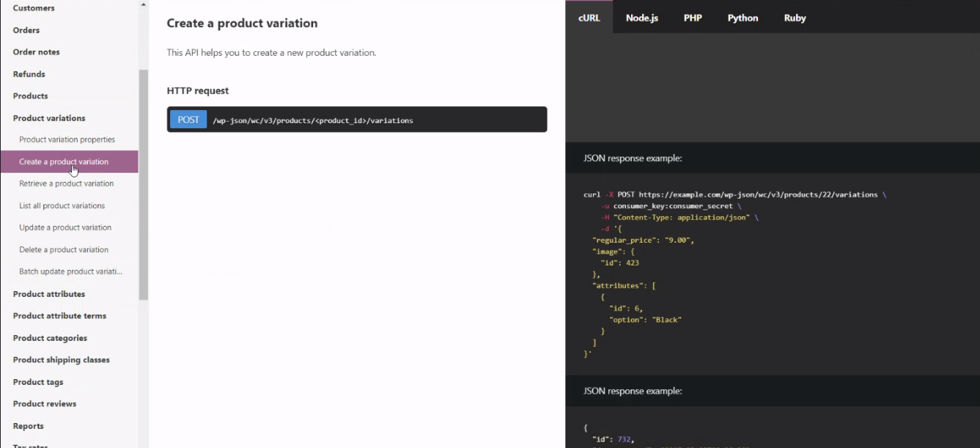
Task: Switch to the Node.js code tab
Action: point(642,18)
